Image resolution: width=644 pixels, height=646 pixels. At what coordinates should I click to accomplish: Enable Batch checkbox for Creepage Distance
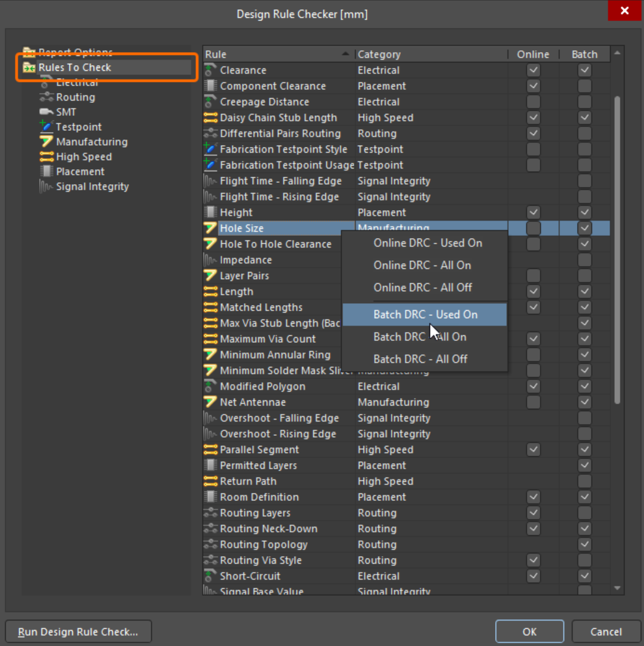pyautogui.click(x=584, y=102)
